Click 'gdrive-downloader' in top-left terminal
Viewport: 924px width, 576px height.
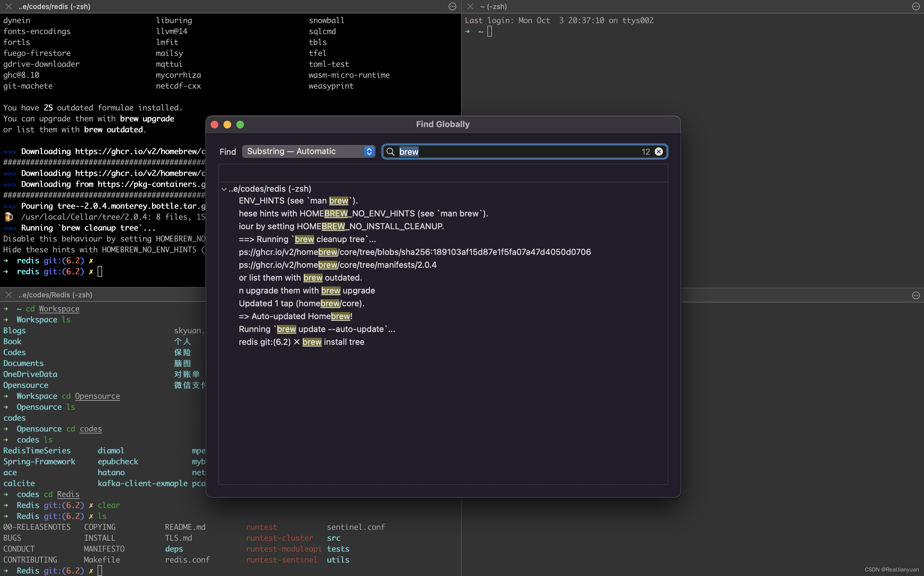point(41,64)
